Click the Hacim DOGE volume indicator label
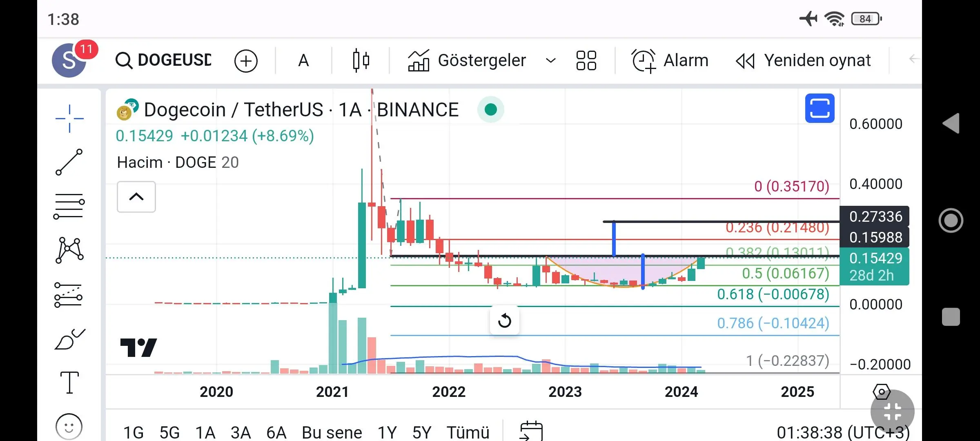980x441 pixels. point(178,163)
